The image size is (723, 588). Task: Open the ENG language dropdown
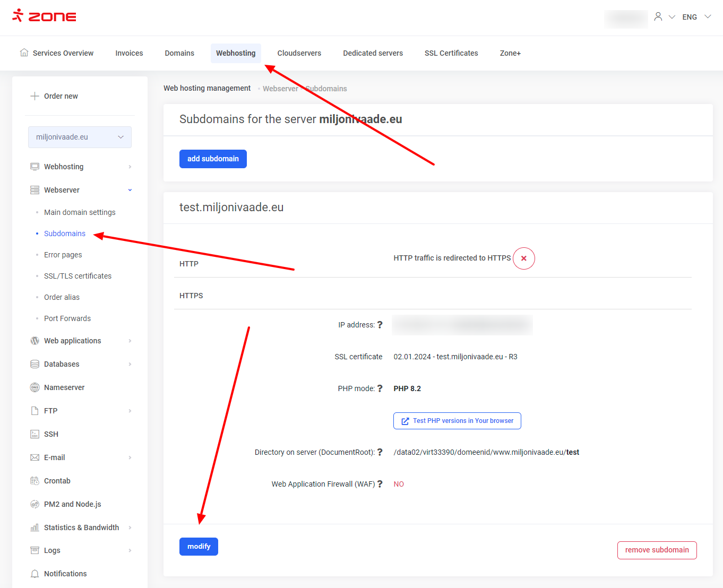click(696, 17)
